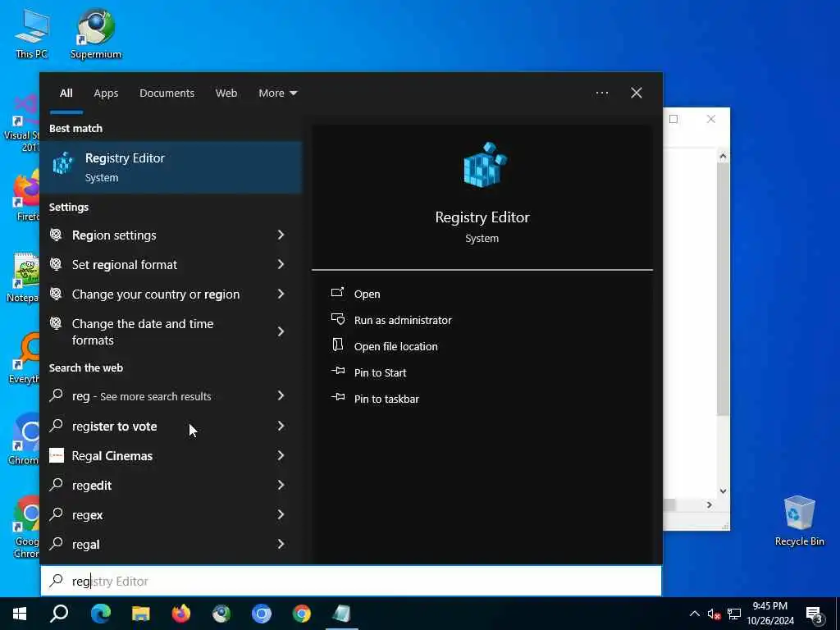Open the Recycle Bin desktop icon
This screenshot has width=840, height=630.
point(799,521)
